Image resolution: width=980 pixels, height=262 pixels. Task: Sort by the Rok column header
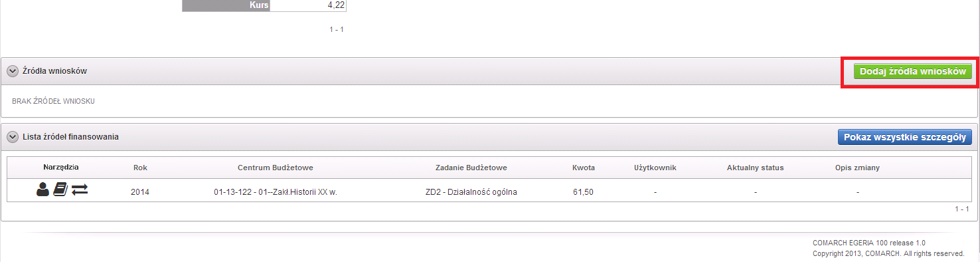[x=140, y=168]
